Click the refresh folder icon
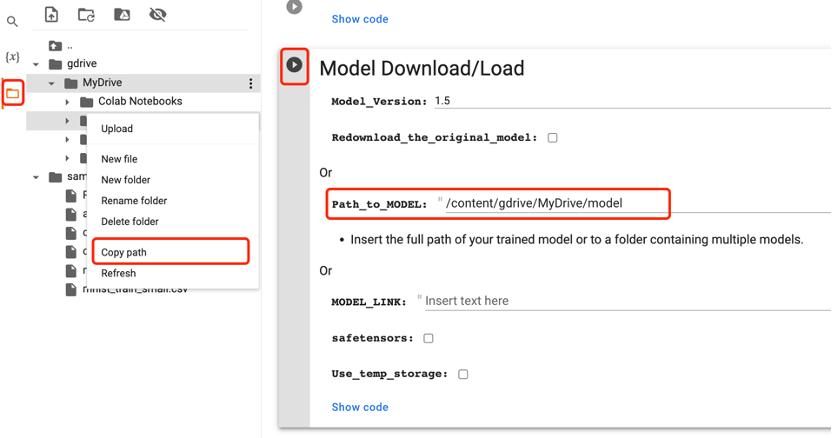 (86, 15)
